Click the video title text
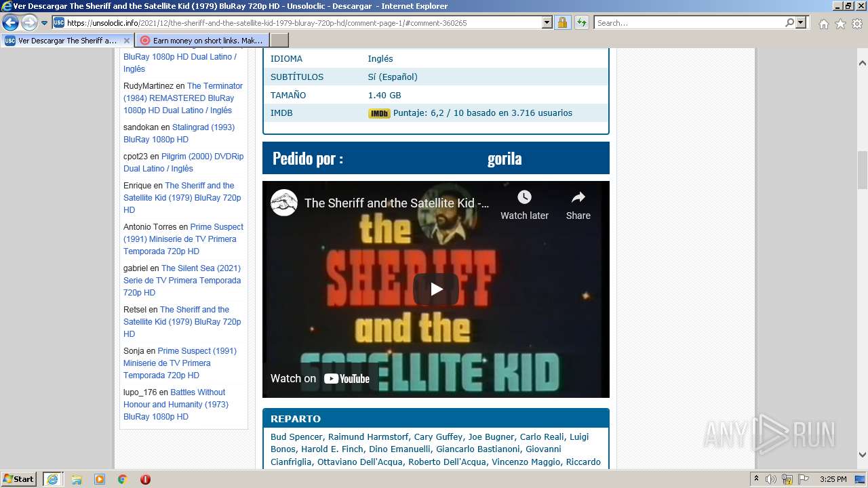 point(397,203)
